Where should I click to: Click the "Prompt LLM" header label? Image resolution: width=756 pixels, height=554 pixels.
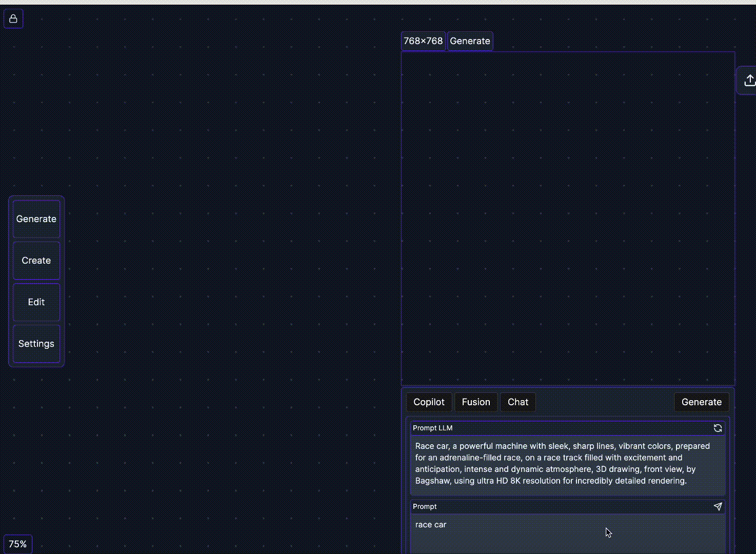(432, 428)
